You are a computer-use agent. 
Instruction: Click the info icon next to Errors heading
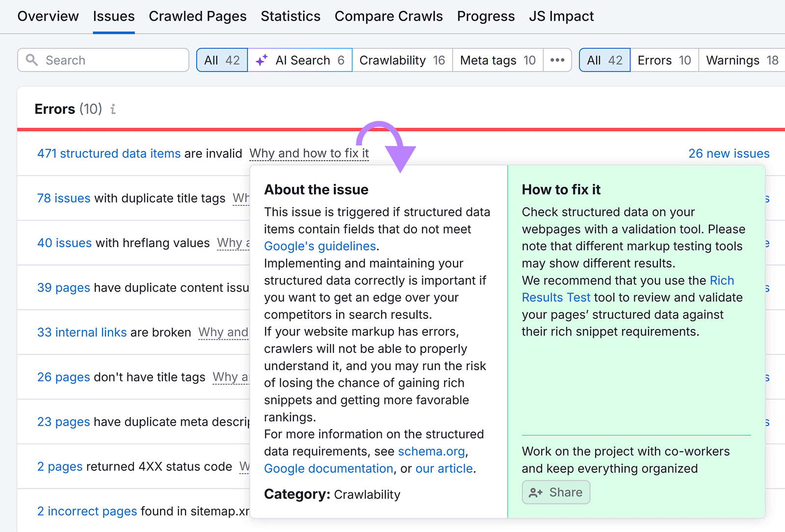(113, 109)
